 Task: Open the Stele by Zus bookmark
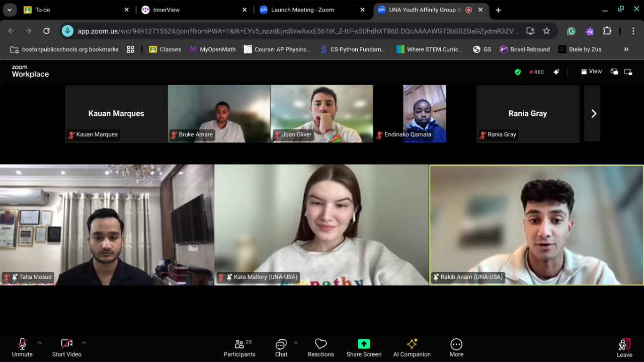pyautogui.click(x=580, y=49)
